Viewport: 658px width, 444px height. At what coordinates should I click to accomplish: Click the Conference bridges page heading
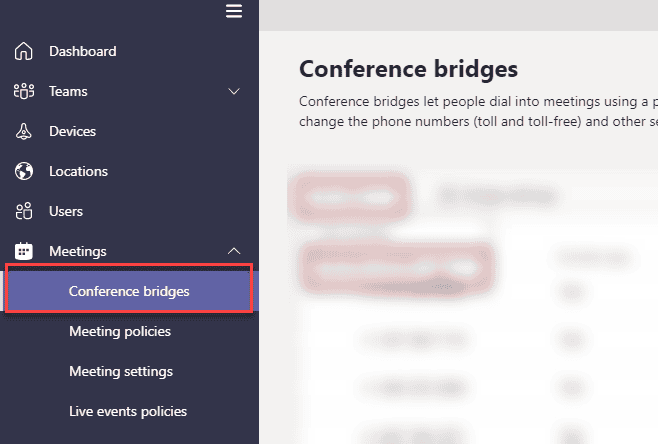pyautogui.click(x=408, y=69)
